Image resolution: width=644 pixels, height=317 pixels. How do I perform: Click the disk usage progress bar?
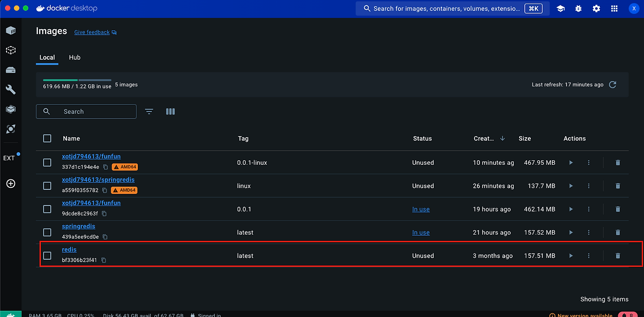[x=77, y=80]
